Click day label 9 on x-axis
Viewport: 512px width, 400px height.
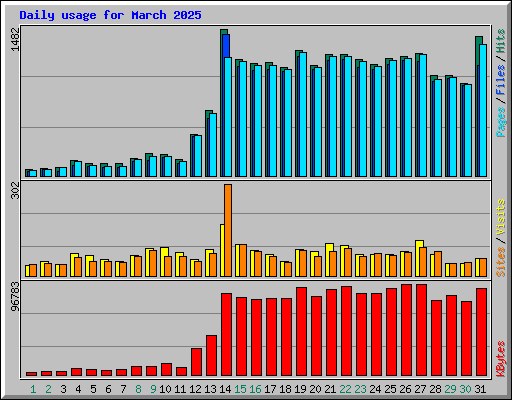153,389
